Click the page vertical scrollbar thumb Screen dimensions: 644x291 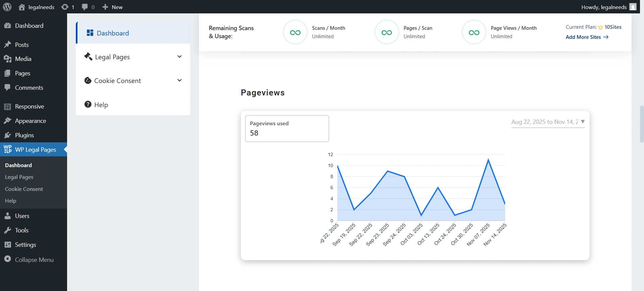tap(642, 124)
